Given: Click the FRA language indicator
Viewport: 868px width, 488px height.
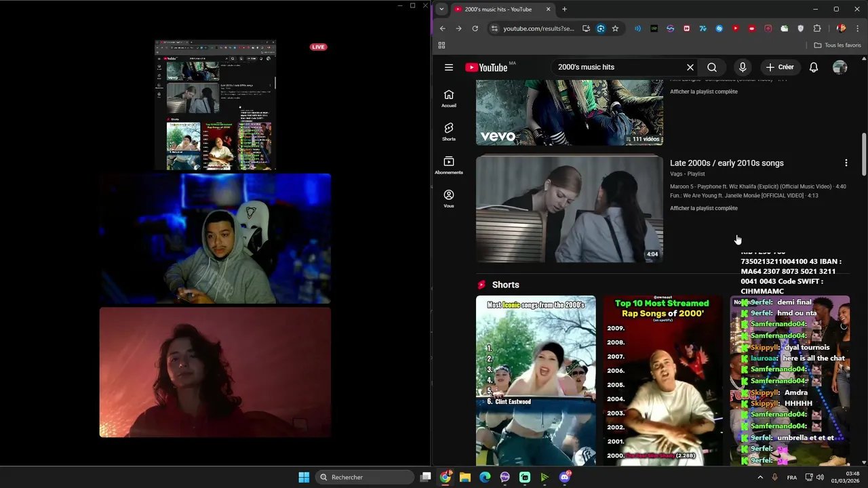Looking at the screenshot, I should tap(792, 478).
